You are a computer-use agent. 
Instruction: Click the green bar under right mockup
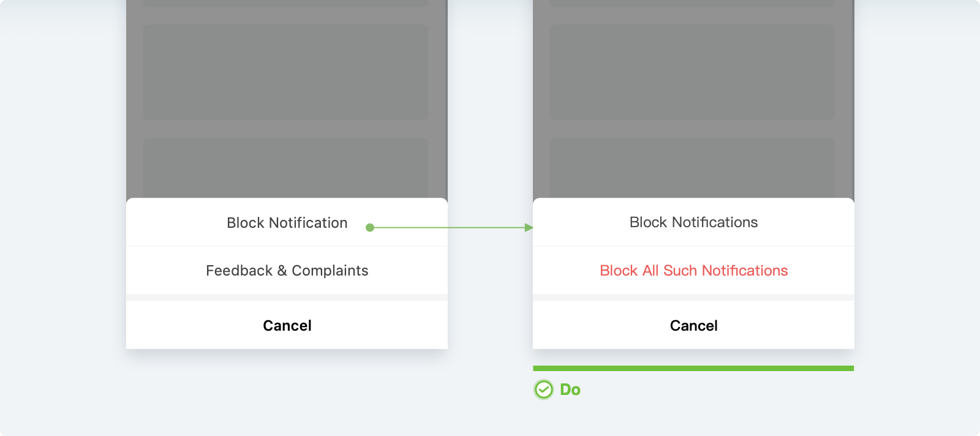click(693, 368)
